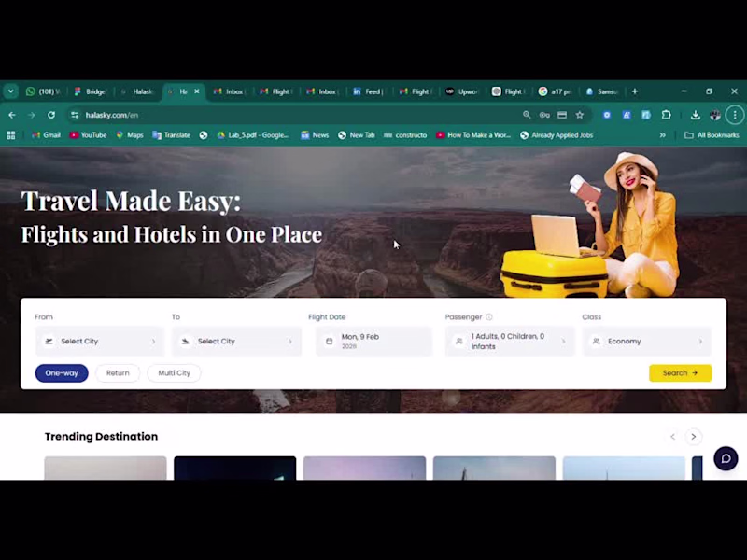Open the apps grid in bookmarks bar

pyautogui.click(x=11, y=135)
